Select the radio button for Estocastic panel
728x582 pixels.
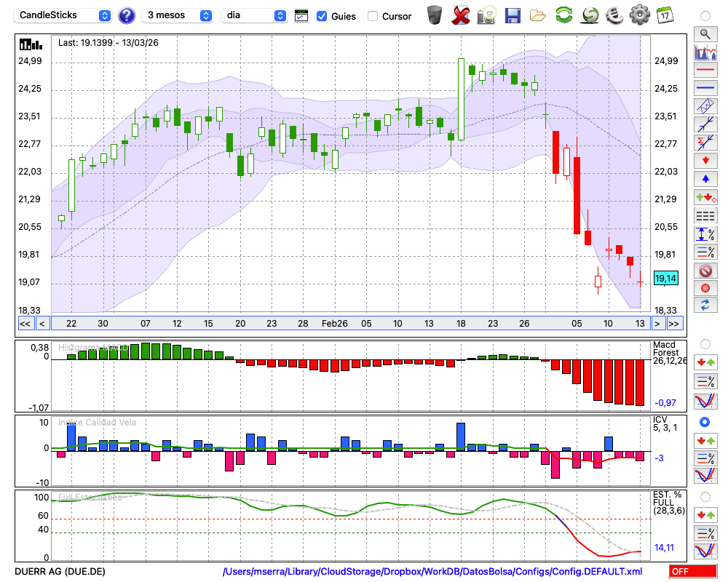705,497
